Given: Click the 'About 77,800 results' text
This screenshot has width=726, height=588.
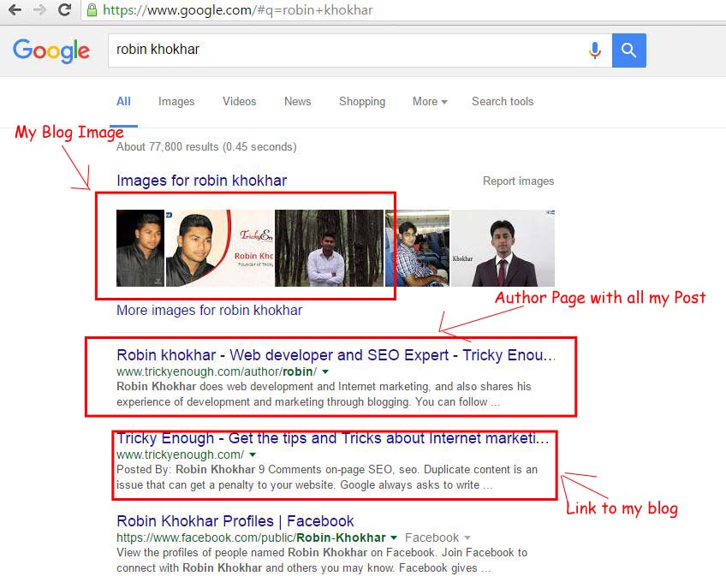Looking at the screenshot, I should [206, 146].
